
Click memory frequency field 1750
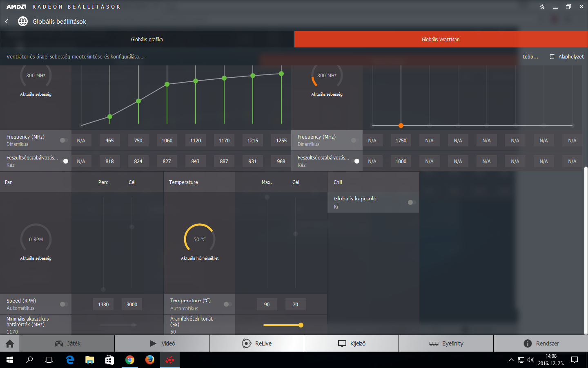pos(401,140)
